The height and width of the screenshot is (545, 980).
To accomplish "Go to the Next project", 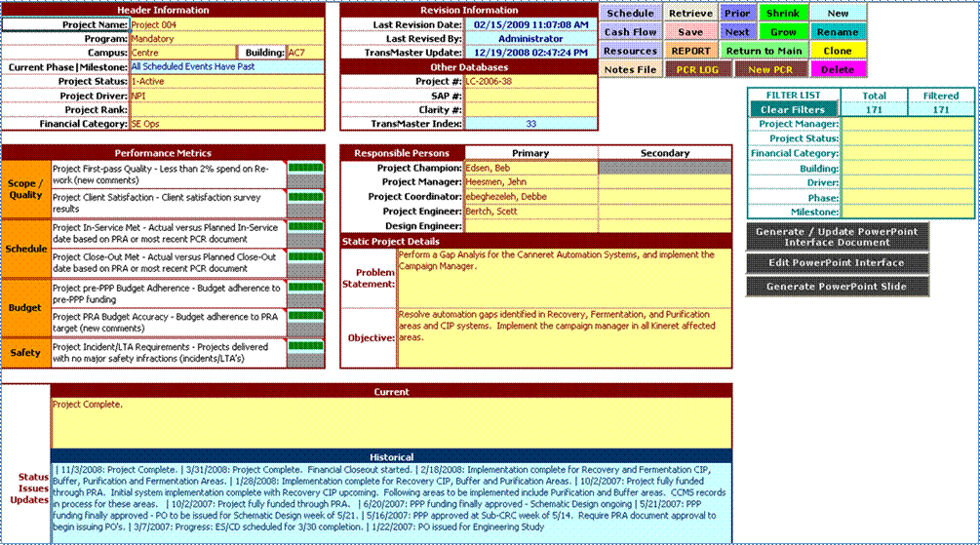I will click(x=737, y=32).
